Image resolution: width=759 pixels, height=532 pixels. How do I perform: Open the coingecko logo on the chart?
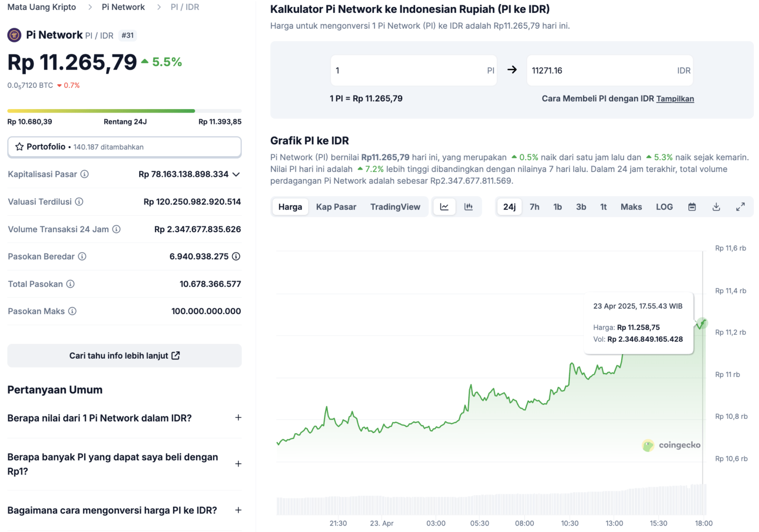(x=647, y=445)
